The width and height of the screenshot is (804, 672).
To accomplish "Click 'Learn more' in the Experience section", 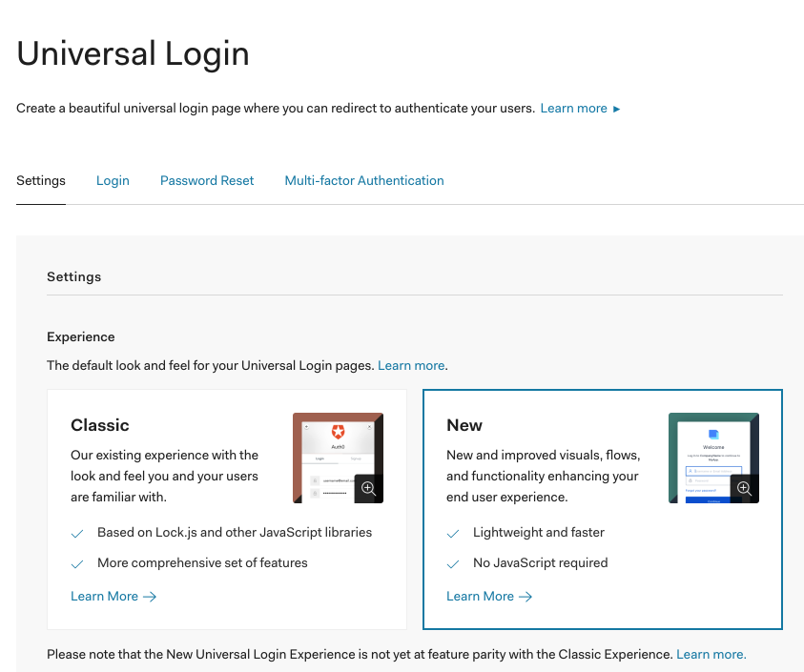I will [411, 365].
